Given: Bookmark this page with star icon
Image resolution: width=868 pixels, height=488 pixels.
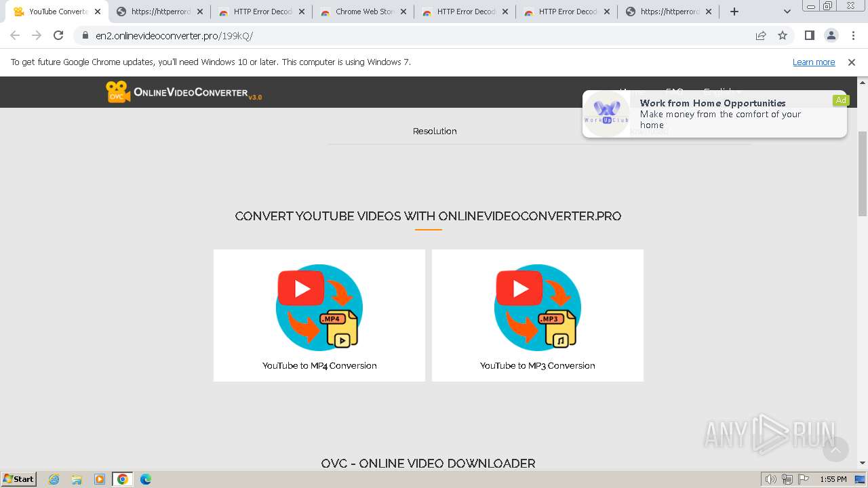Looking at the screenshot, I should pos(783,36).
